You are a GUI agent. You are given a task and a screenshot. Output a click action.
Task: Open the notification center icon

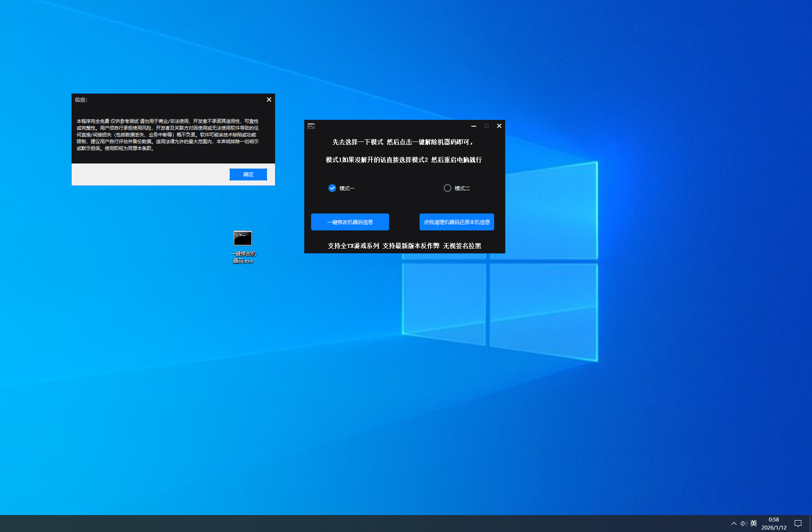tap(798, 524)
